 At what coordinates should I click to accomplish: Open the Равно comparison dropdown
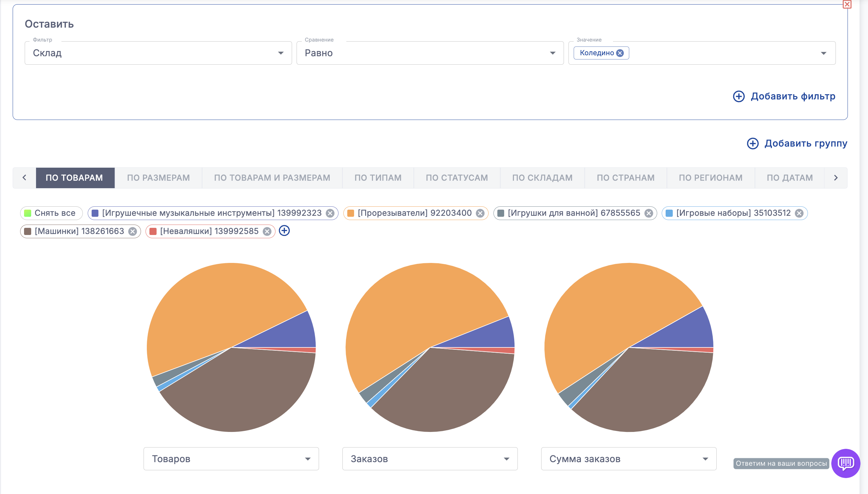point(429,53)
